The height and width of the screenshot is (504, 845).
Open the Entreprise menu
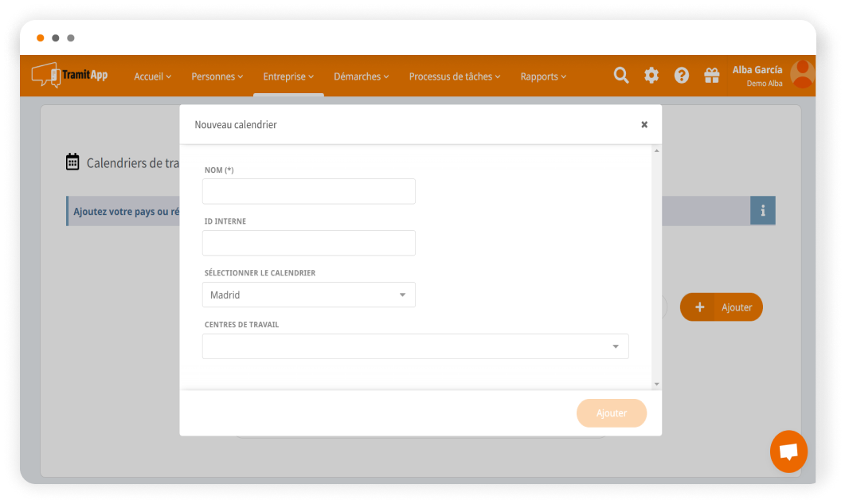pos(288,76)
